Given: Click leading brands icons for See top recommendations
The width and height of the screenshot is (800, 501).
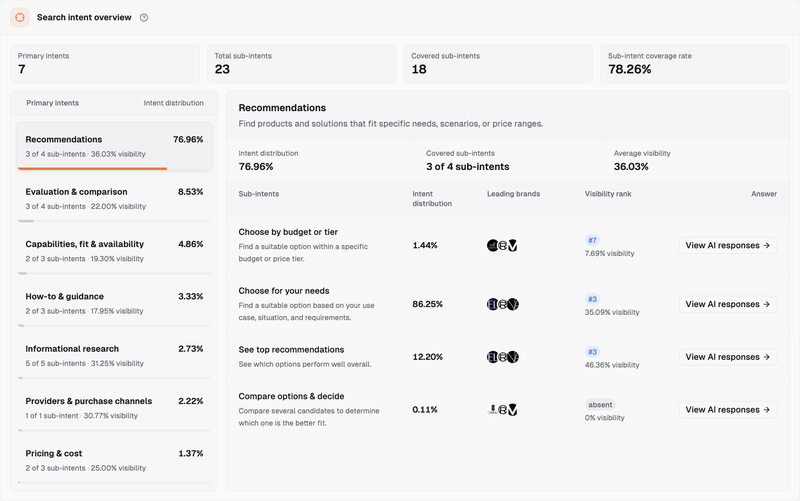Looking at the screenshot, I should click(503, 357).
